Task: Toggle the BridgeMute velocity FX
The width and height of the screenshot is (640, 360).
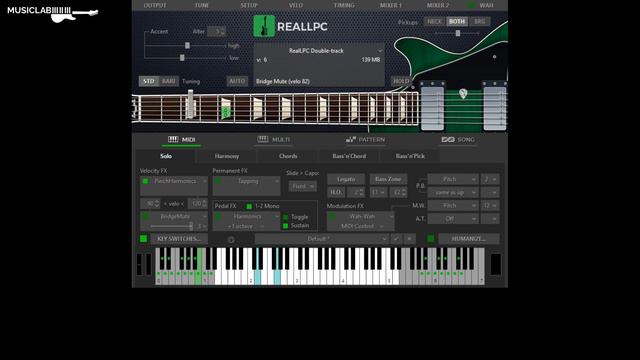Action: 145,216
